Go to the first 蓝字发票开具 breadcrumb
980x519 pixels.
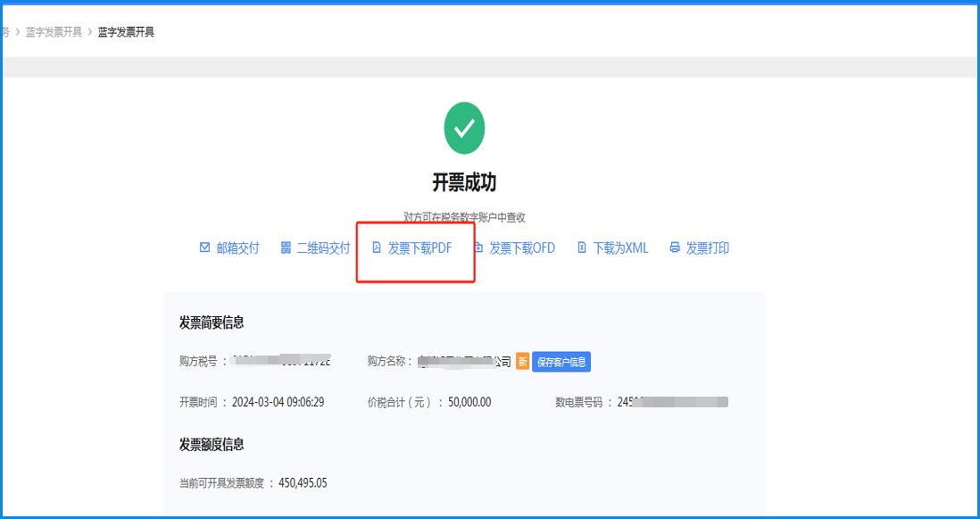[x=54, y=32]
